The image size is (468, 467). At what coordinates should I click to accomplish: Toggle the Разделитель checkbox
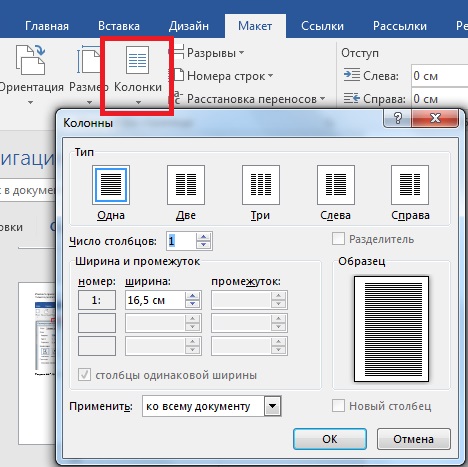coord(338,239)
